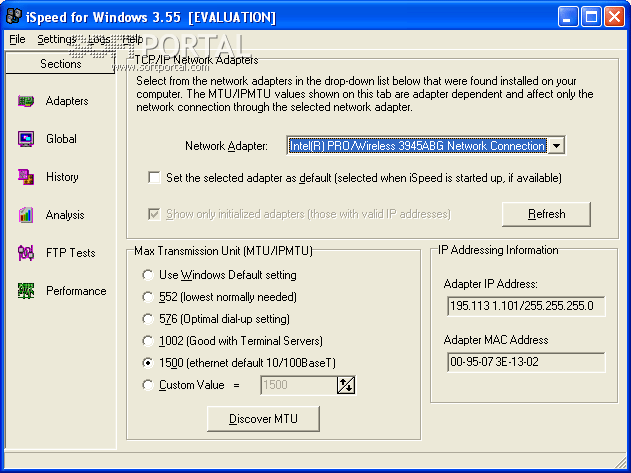Expand the Network Adapter dropdown arrow
This screenshot has width=631, height=473.
point(556,145)
